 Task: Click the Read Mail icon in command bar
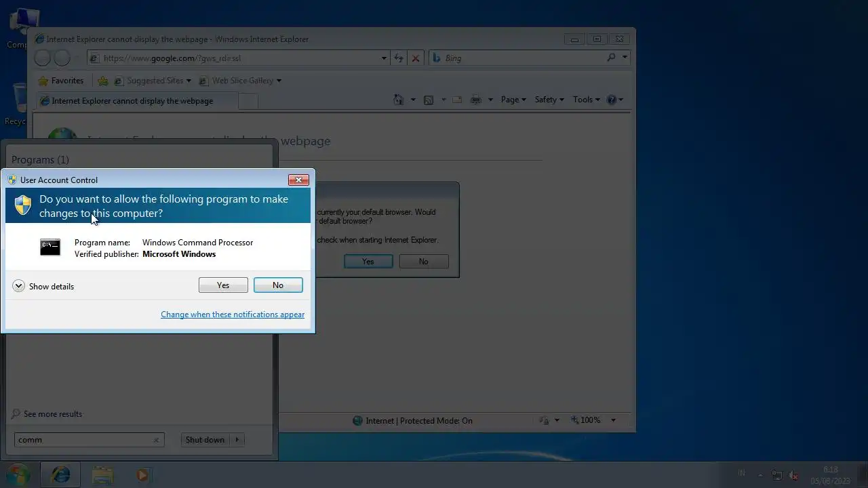[457, 100]
